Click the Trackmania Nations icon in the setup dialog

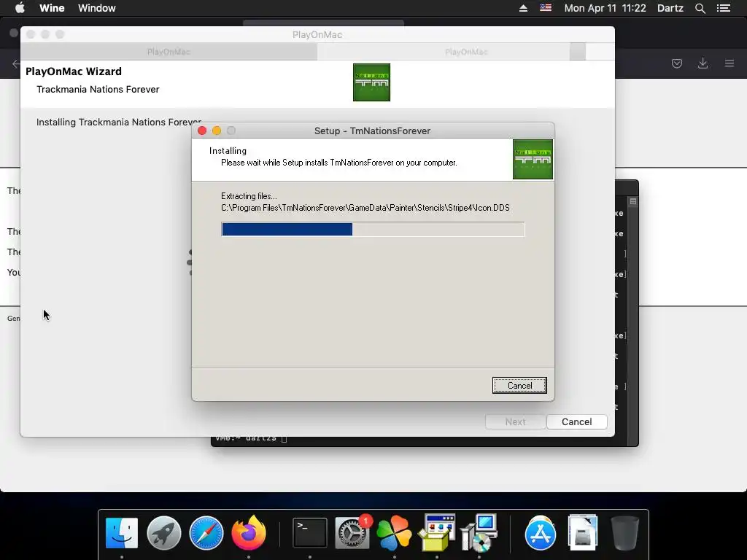pyautogui.click(x=533, y=159)
